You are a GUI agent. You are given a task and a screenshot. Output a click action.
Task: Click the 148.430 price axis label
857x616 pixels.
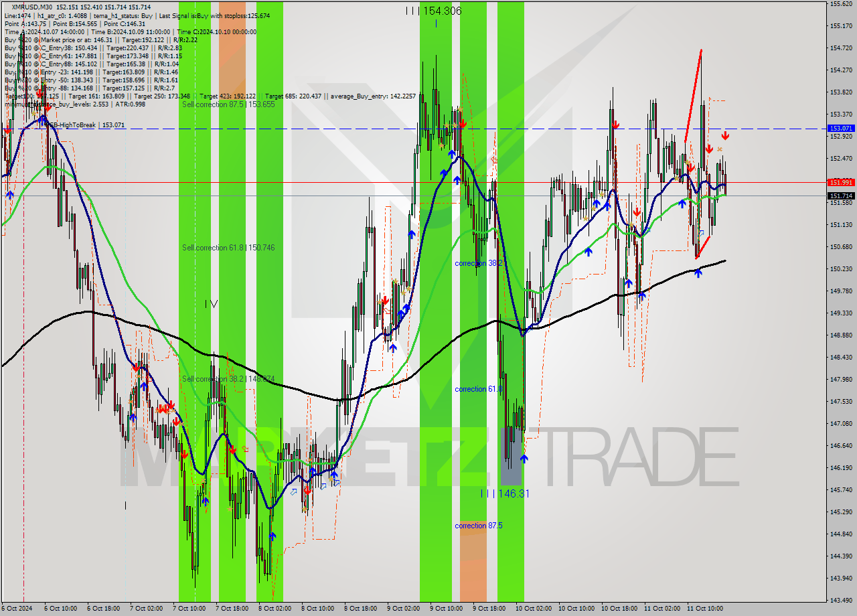(842, 358)
